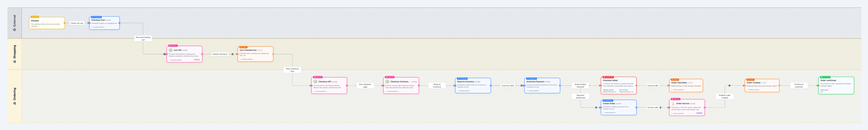Image resolution: width=868 pixels, height=130 pixels.
Task: Click the 'Checkout failed' node title
Action: point(610,81)
